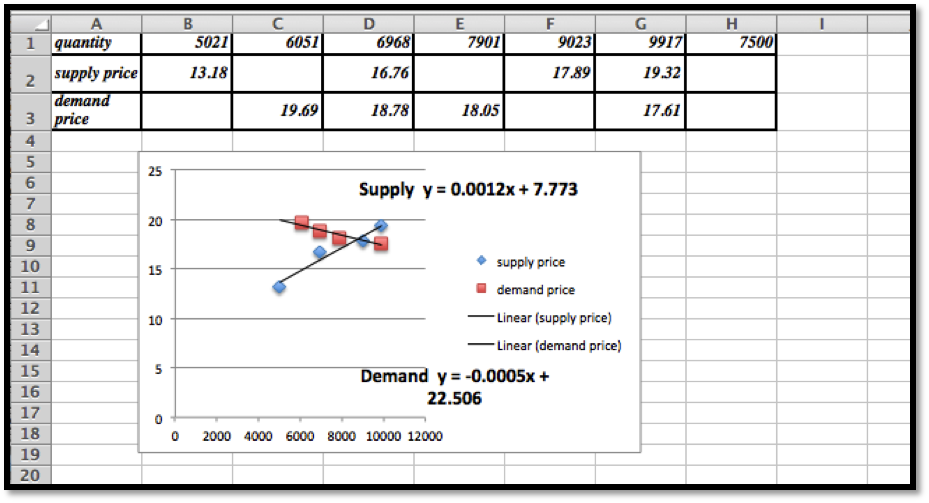
Task: Click the red square demand price legend marker
Action: (x=481, y=290)
